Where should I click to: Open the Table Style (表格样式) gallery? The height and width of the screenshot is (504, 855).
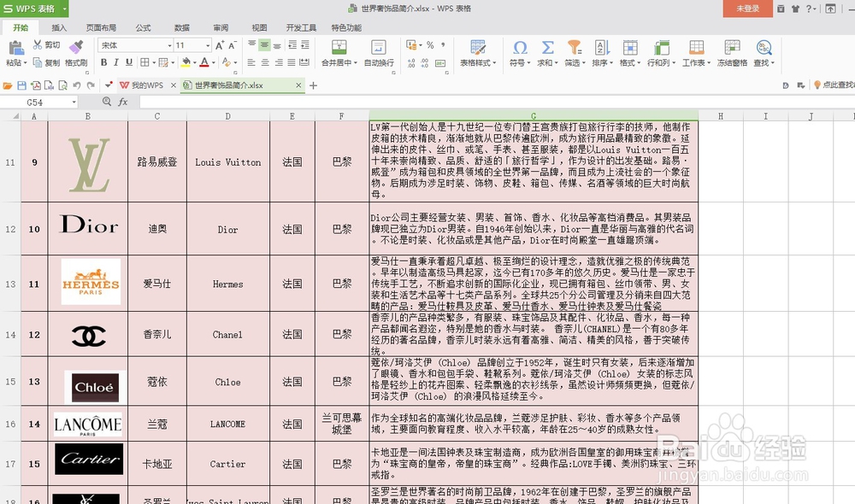click(x=478, y=53)
